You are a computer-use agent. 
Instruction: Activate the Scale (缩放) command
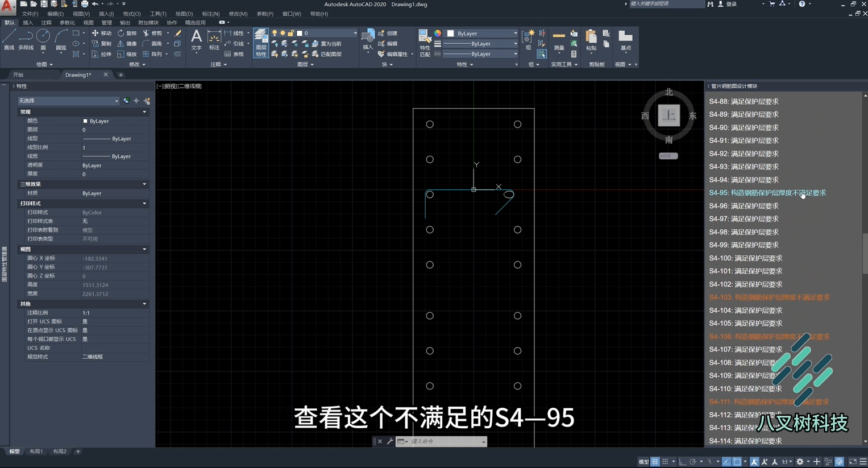pyautogui.click(x=127, y=54)
